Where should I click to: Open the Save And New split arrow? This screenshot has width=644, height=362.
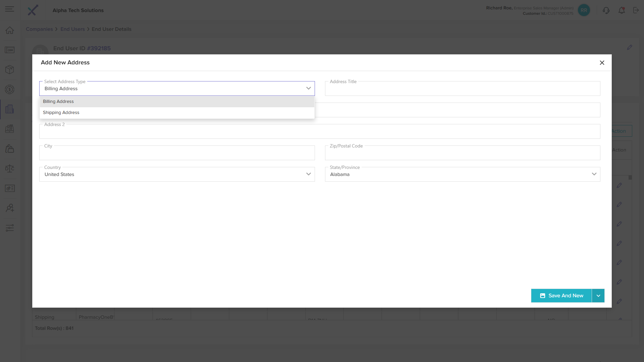coord(598,296)
